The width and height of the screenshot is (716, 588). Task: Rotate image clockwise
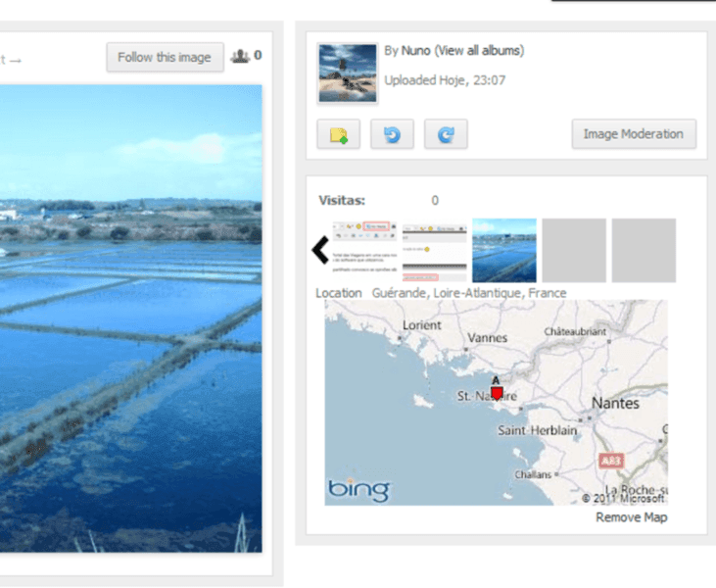[446, 134]
